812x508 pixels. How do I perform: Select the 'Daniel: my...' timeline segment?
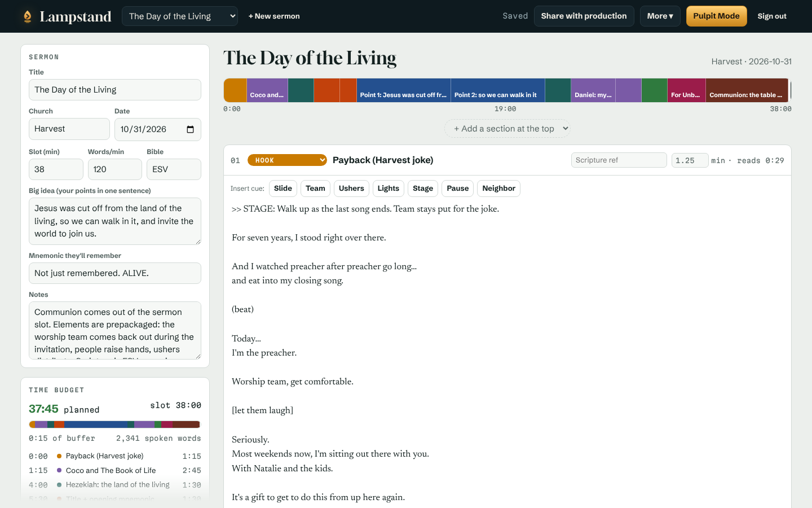593,90
